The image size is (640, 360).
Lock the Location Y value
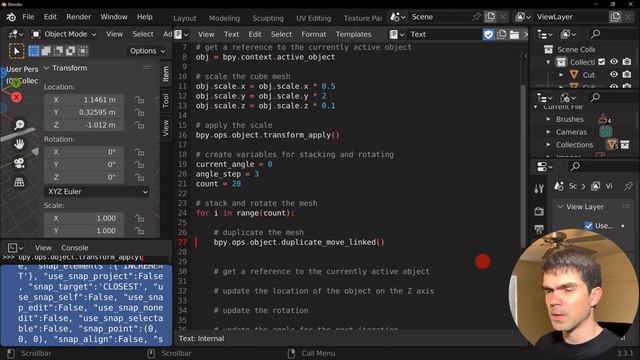tap(139, 112)
